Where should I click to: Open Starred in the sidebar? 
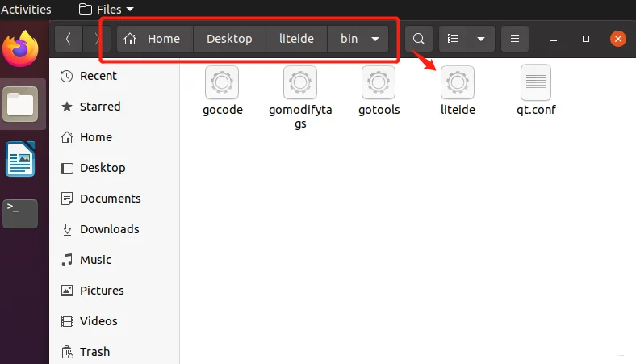click(115, 107)
